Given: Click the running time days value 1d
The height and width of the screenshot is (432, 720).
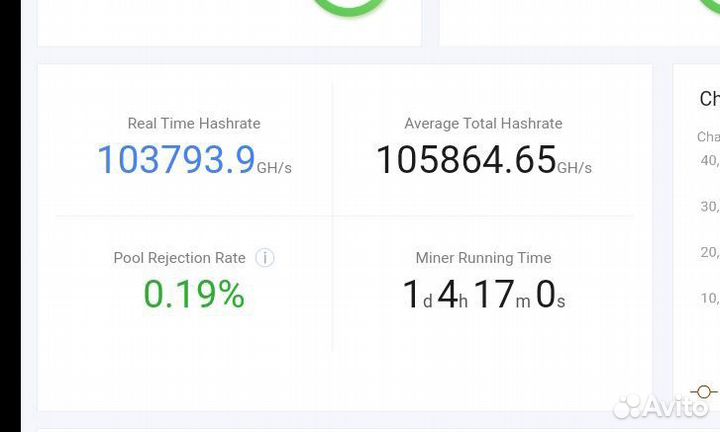Looking at the screenshot, I should [x=416, y=295].
